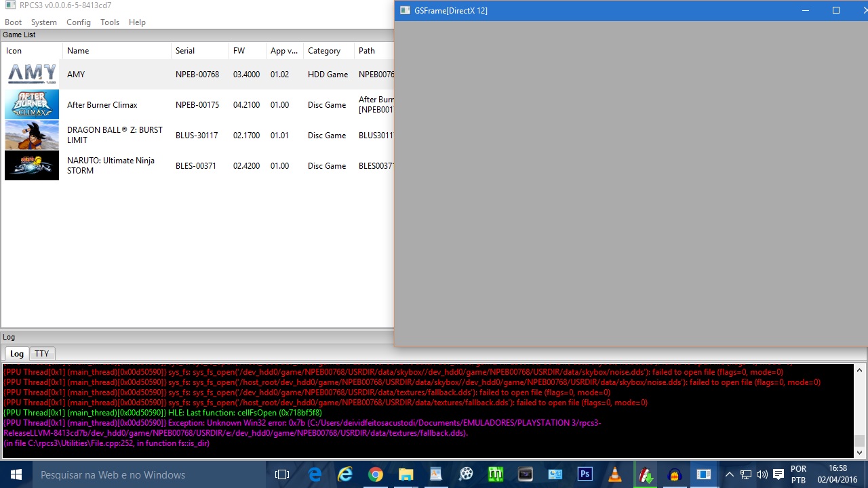
Task: Type in the Windows search box
Action: click(x=136, y=474)
